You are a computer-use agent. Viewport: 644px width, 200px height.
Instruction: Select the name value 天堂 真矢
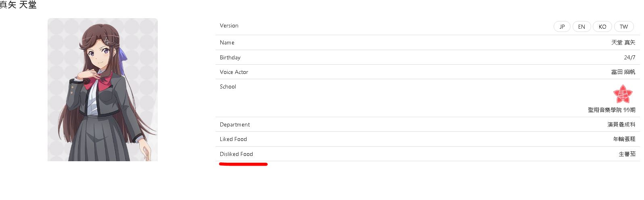(623, 42)
